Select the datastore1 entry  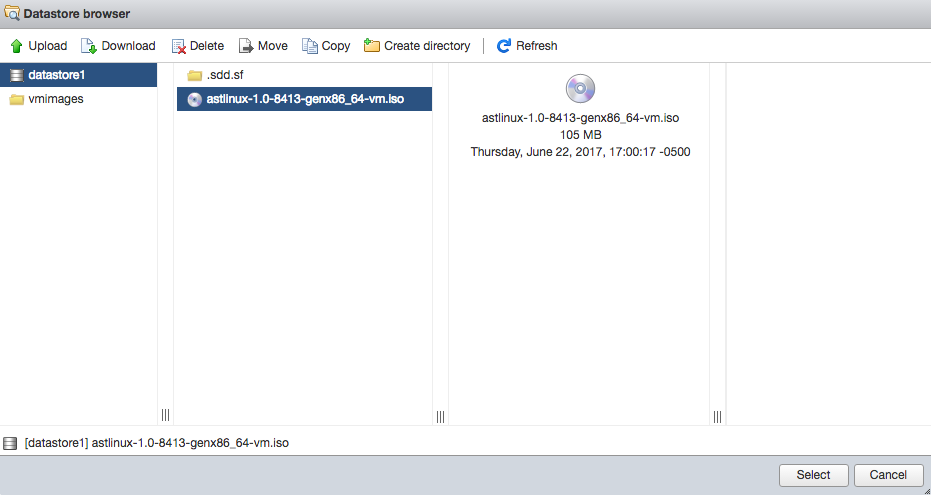tap(78, 75)
